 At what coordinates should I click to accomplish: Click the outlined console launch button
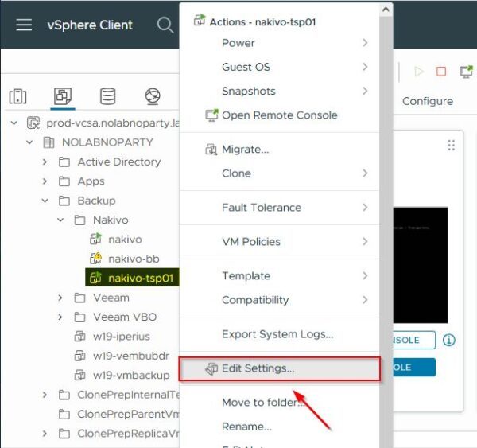click(414, 341)
